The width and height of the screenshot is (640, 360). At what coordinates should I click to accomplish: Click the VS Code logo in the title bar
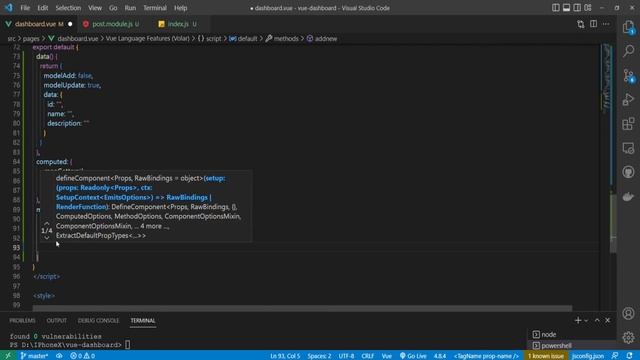[9, 8]
